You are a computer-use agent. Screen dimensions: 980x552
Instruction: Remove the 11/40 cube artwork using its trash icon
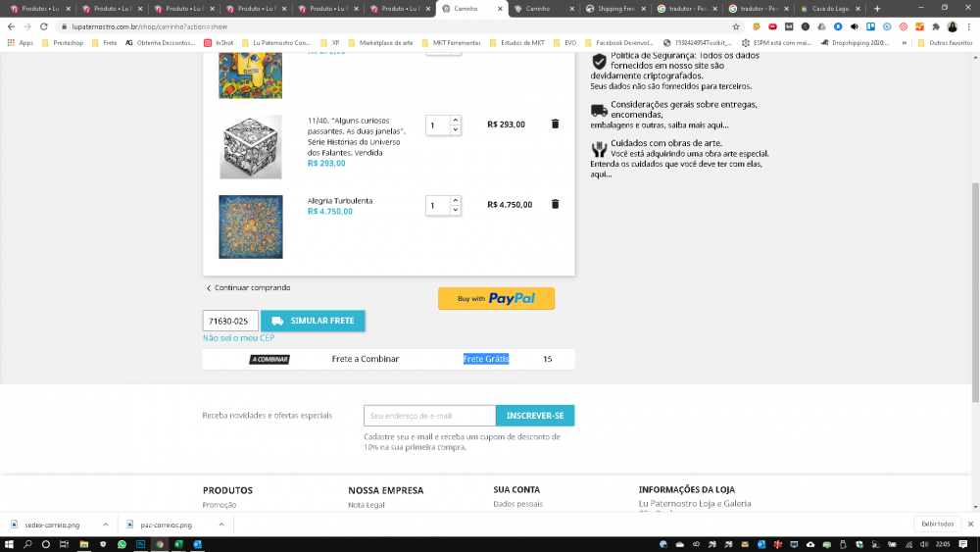pyautogui.click(x=555, y=124)
